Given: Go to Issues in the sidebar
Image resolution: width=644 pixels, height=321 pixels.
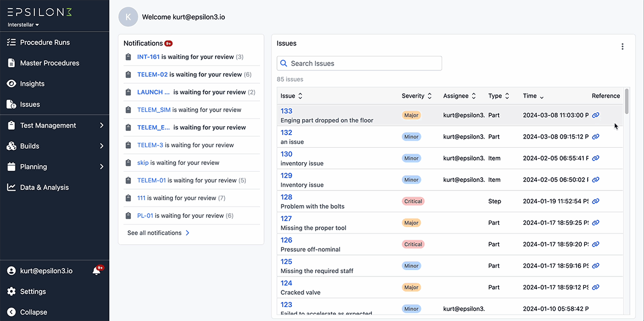Looking at the screenshot, I should tap(30, 105).
